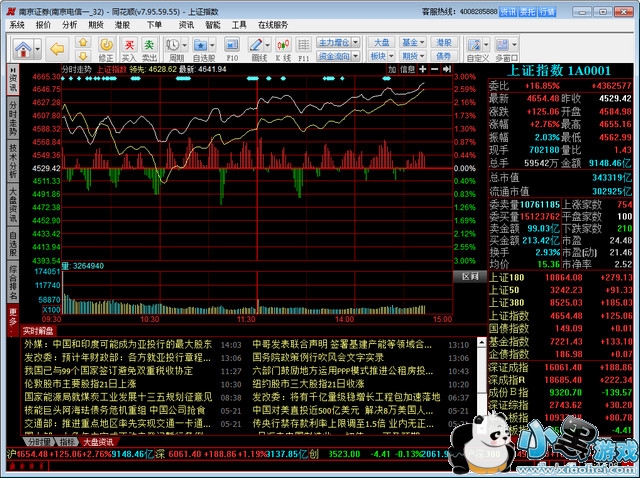This screenshot has height=478, width=640.
Task: Open news 外媒：中国和印度可能成为亚投行的最大股东
Action: tap(118, 345)
